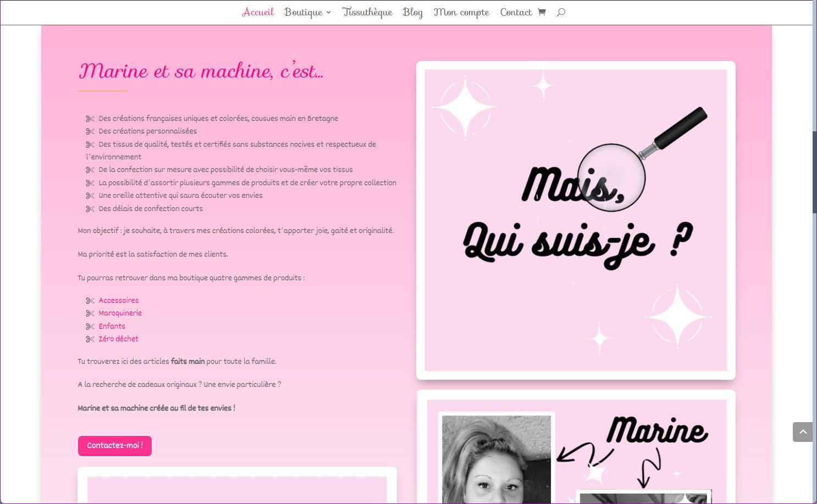Click the heading 'Marine et sa machine, c'est...'
The height and width of the screenshot is (504, 817).
tap(201, 71)
